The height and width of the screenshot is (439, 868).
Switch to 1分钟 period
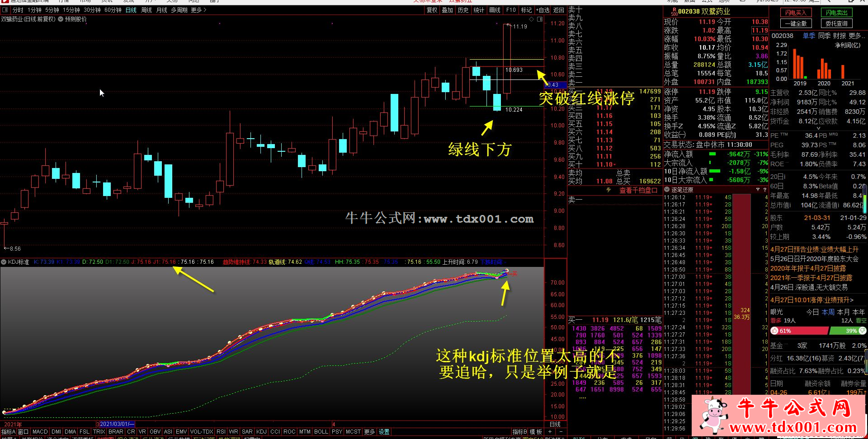point(34,10)
